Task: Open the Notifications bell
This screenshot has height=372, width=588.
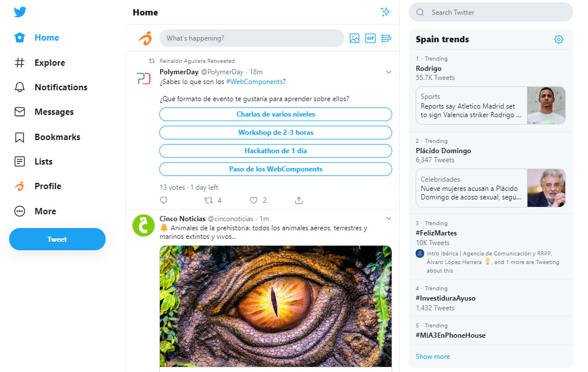Action: [18, 87]
